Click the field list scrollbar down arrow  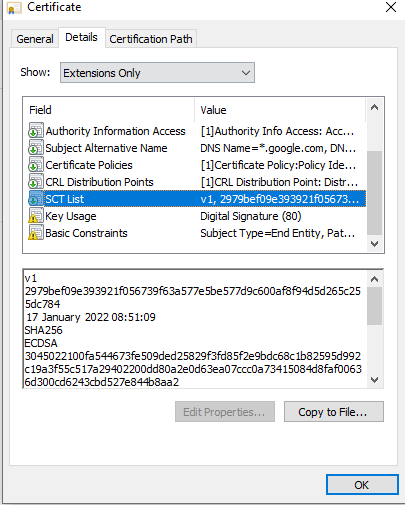[374, 244]
